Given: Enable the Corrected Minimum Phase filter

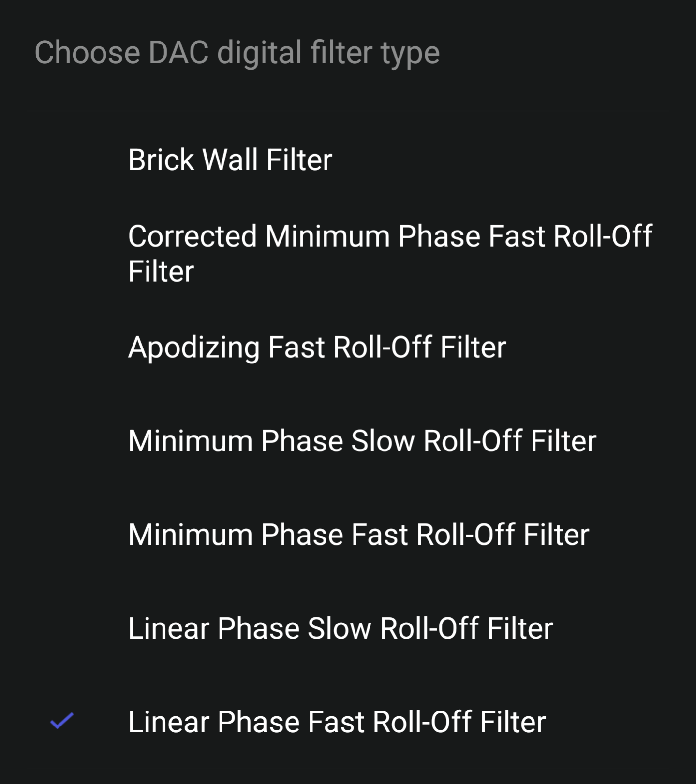Looking at the screenshot, I should pyautogui.click(x=389, y=253).
